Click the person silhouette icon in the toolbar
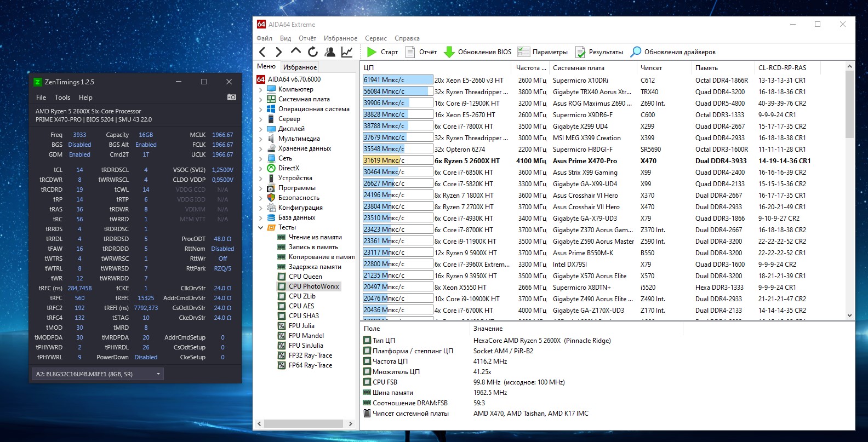 [330, 52]
